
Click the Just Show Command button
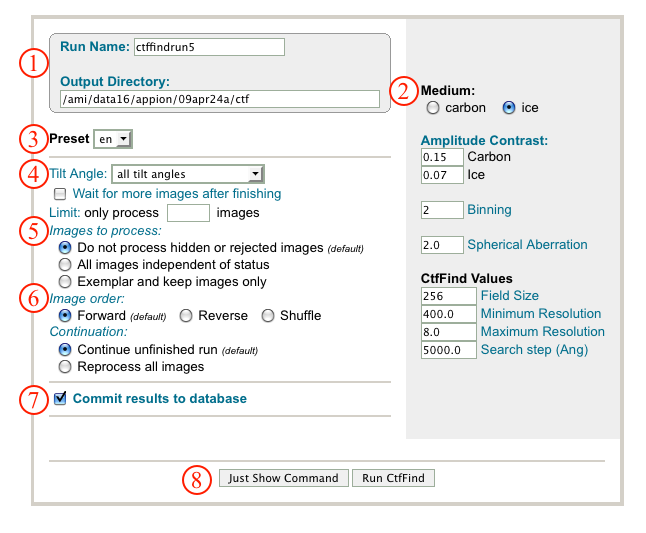click(x=283, y=478)
